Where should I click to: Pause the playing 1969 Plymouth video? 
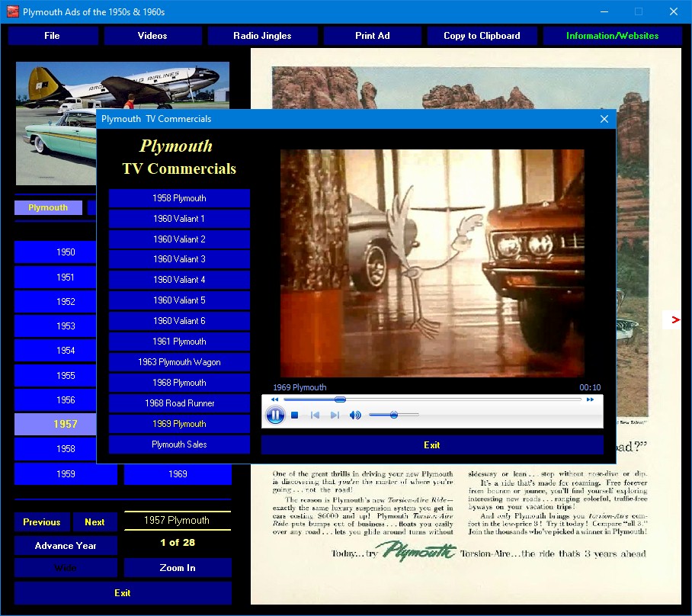[x=275, y=415]
